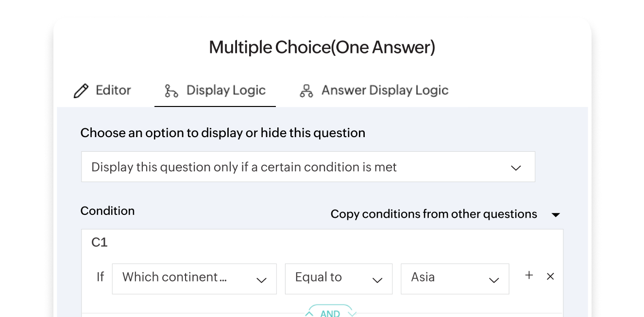Open the Asia answer value dropdown
This screenshot has height=317, width=644.
(455, 279)
